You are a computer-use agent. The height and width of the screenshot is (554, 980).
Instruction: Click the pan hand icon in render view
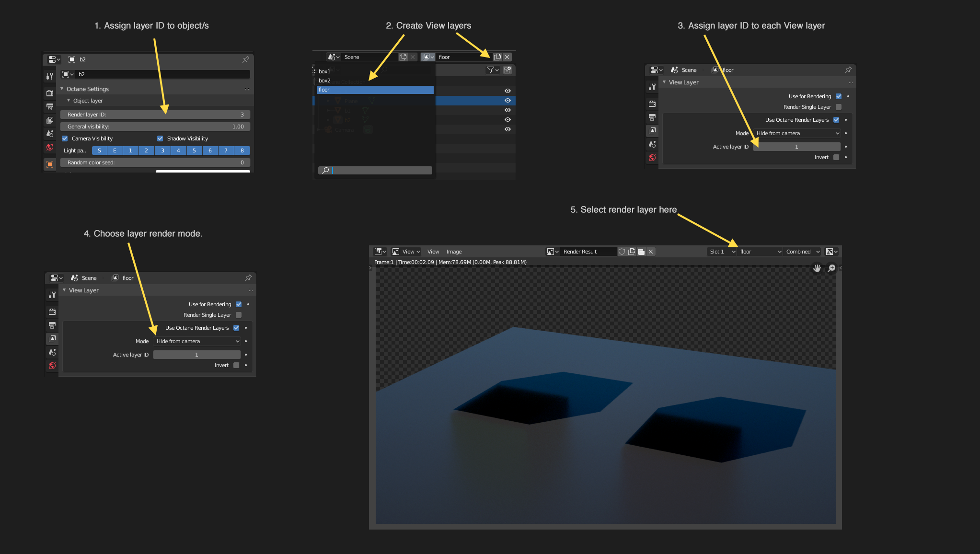[x=817, y=268]
